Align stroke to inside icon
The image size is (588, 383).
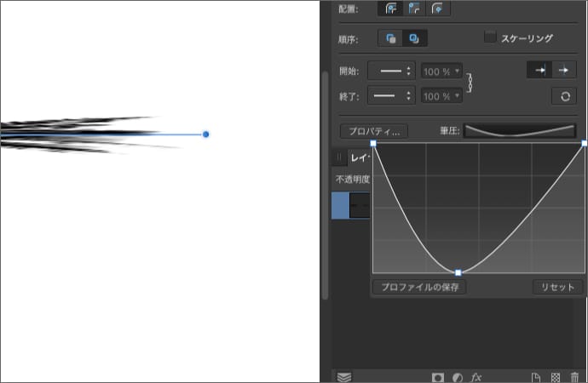pos(415,9)
